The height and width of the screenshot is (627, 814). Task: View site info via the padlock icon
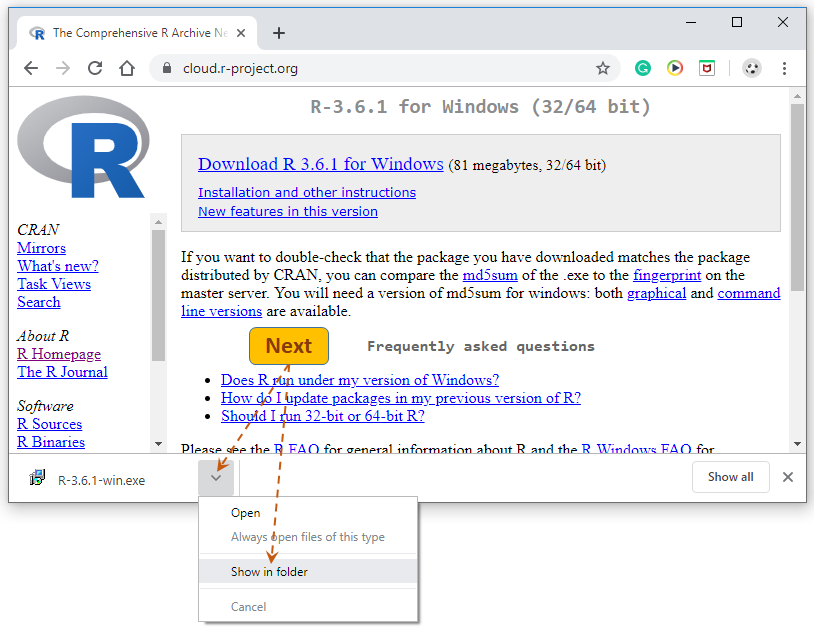point(167,68)
